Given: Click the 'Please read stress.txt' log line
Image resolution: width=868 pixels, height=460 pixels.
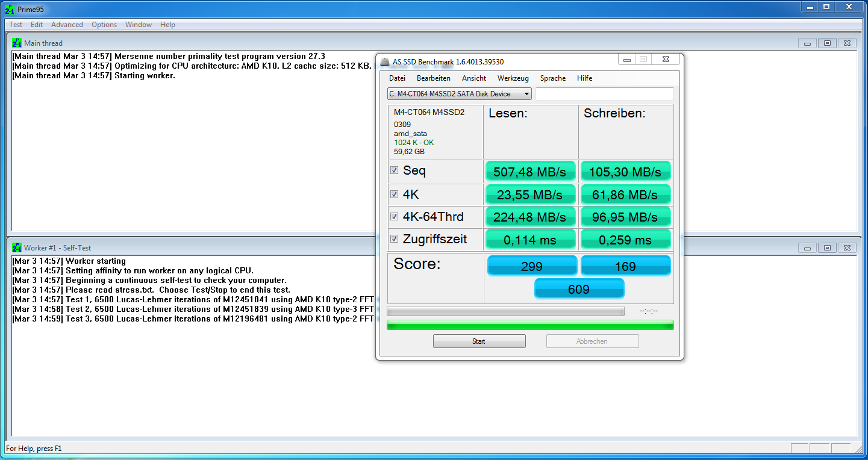Looking at the screenshot, I should pyautogui.click(x=151, y=290).
